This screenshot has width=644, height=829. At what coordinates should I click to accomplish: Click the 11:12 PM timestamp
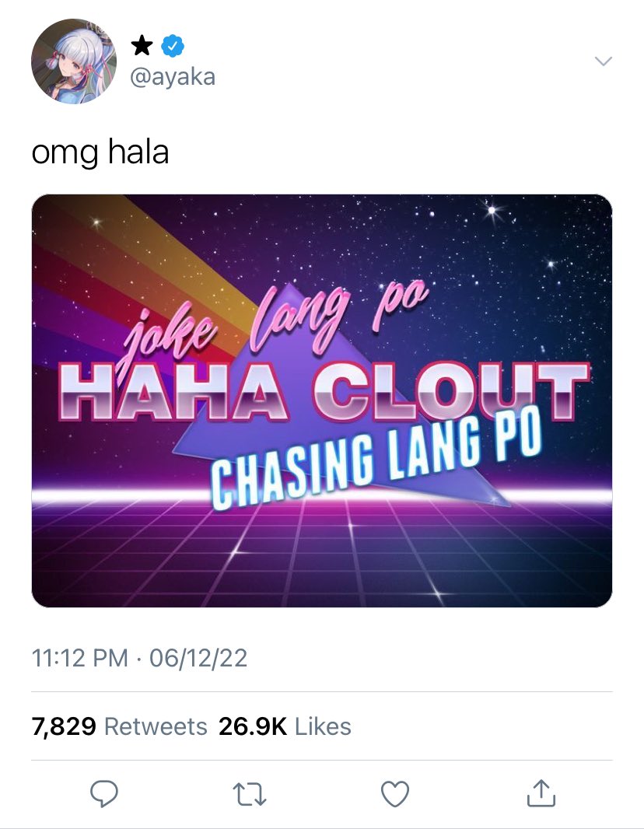tap(80, 658)
